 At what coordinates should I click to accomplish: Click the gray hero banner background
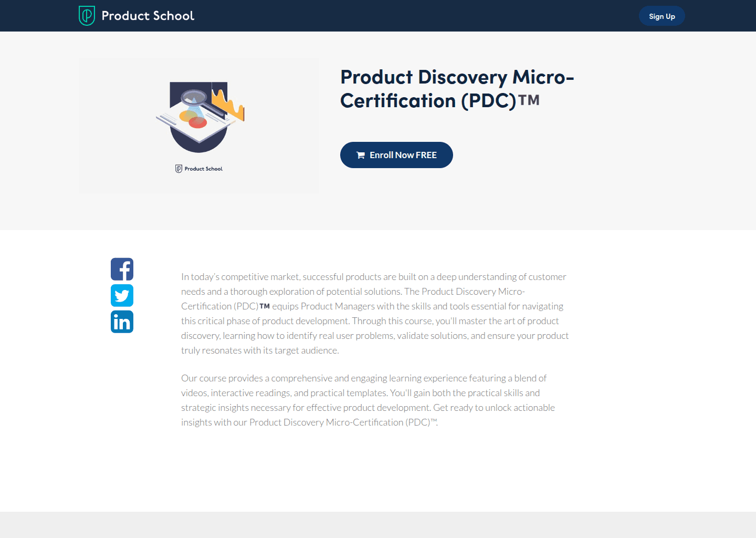coord(630,210)
